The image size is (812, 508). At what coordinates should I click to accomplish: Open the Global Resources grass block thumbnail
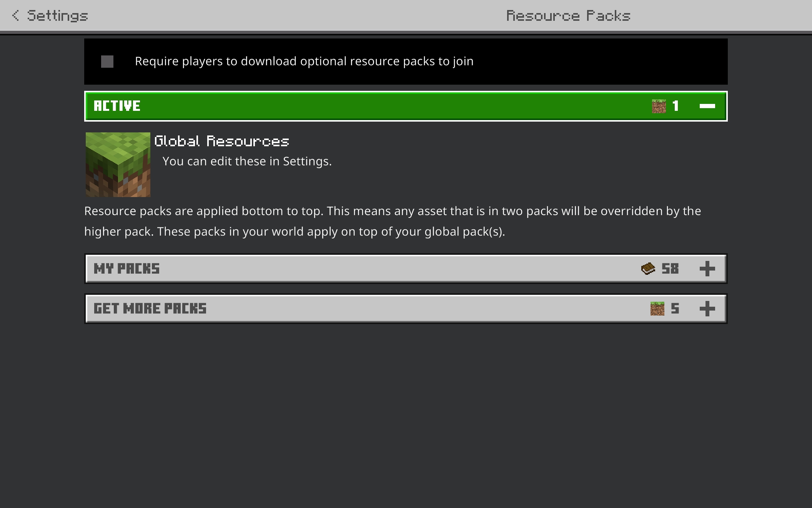pyautogui.click(x=118, y=165)
